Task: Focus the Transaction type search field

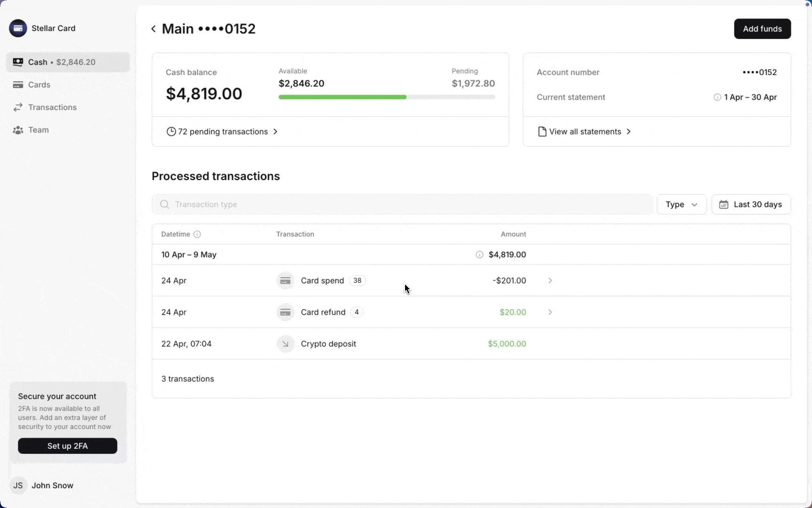Action: tap(402, 205)
